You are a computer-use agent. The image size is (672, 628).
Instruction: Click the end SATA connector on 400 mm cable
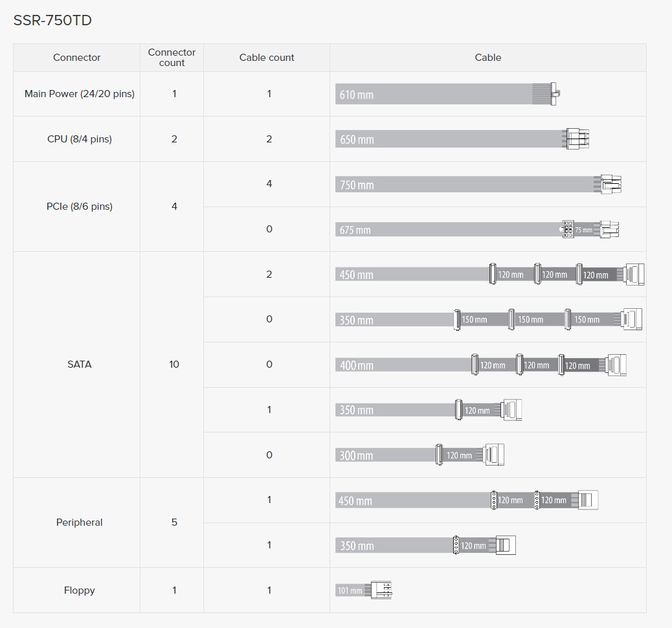pos(617,365)
